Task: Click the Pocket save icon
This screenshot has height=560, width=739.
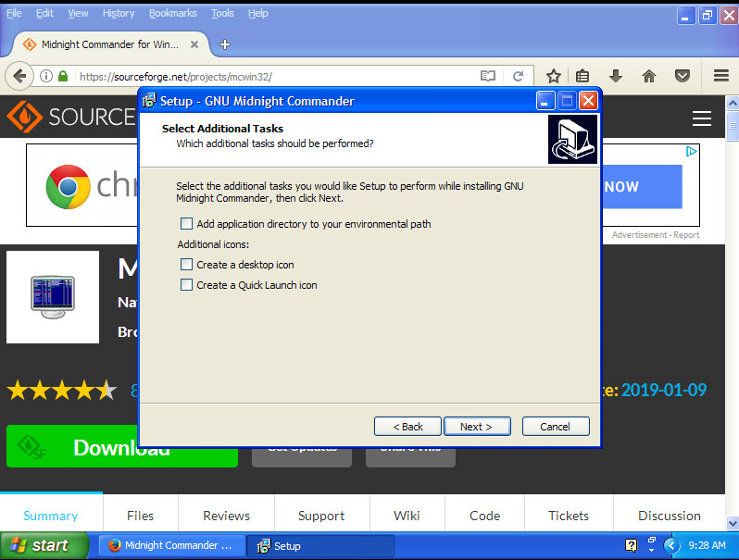Action: 682,76
